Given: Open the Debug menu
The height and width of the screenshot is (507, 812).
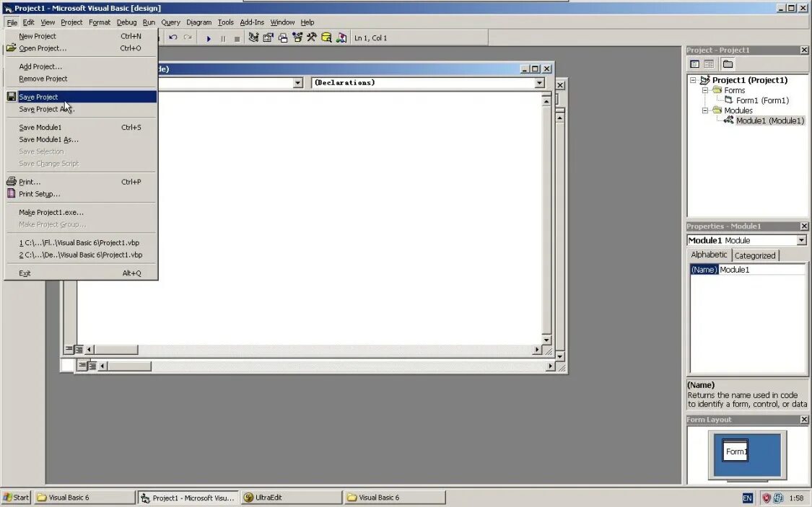Looking at the screenshot, I should pos(126,22).
